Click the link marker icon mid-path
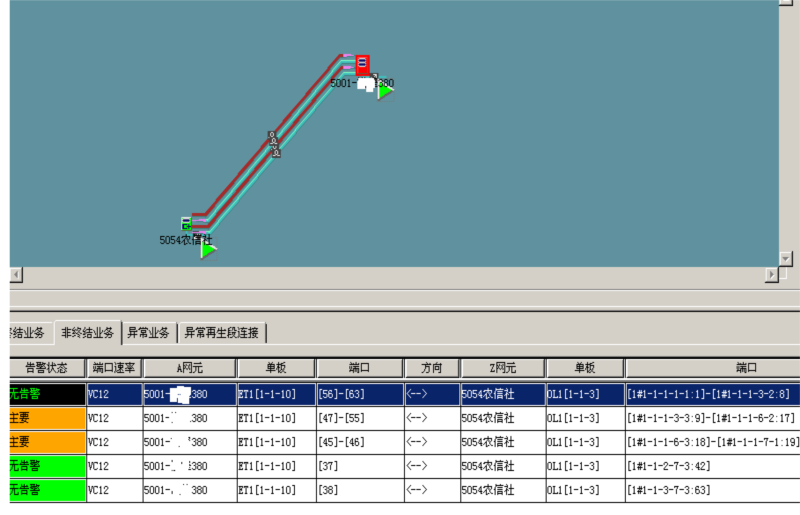 pyautogui.click(x=273, y=143)
